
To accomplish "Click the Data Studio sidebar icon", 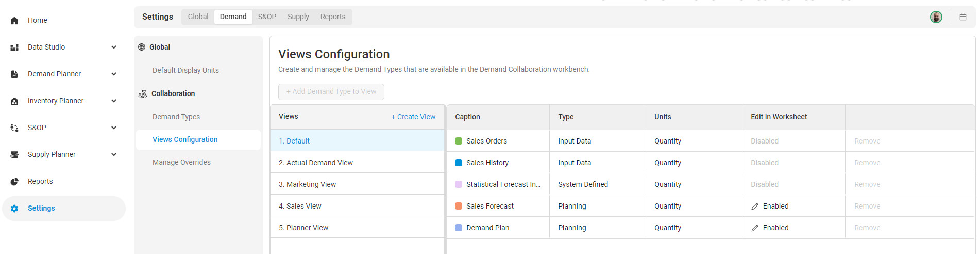I will pos(14,47).
